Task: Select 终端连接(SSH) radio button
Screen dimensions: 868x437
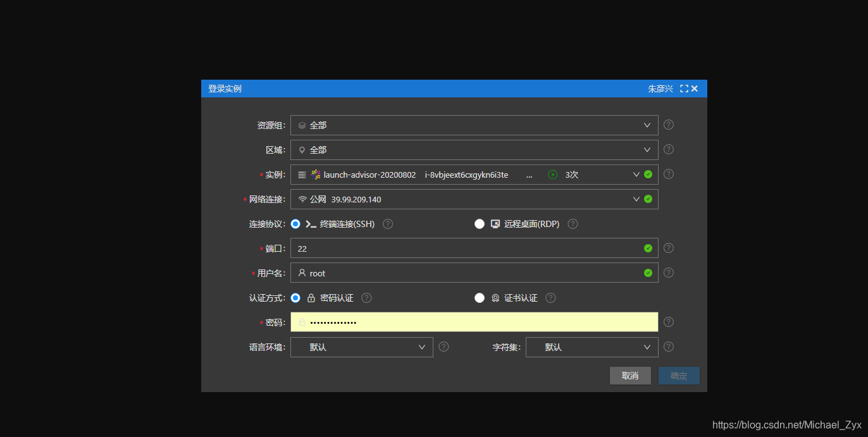Action: click(295, 224)
